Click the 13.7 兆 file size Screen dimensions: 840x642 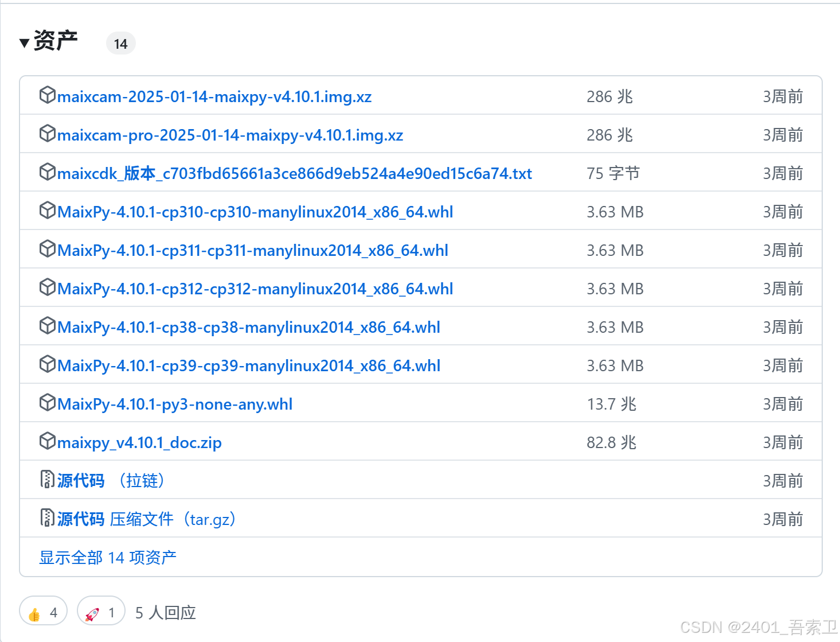[x=612, y=404]
